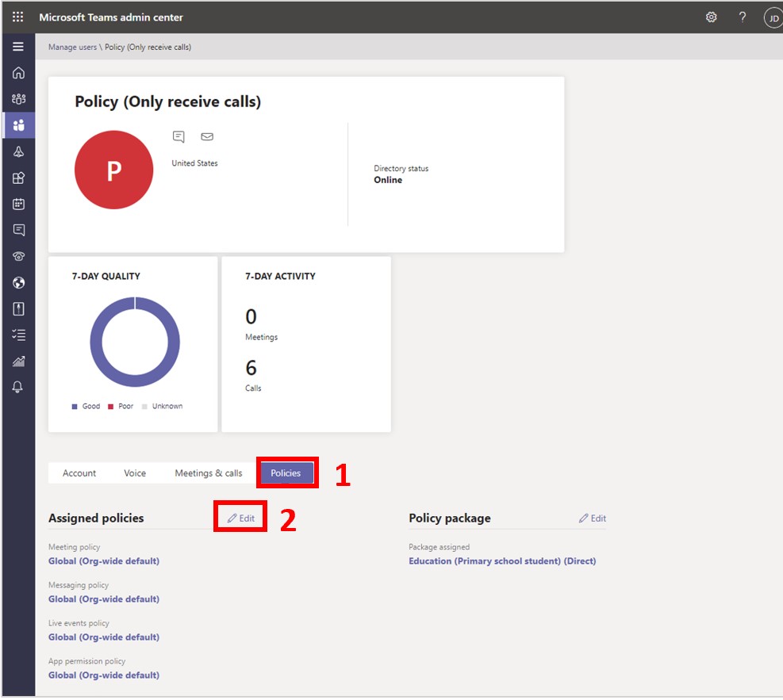Viewport: 783px width, 700px height.
Task: Open the Notifications bell icon
Action: coord(17,387)
